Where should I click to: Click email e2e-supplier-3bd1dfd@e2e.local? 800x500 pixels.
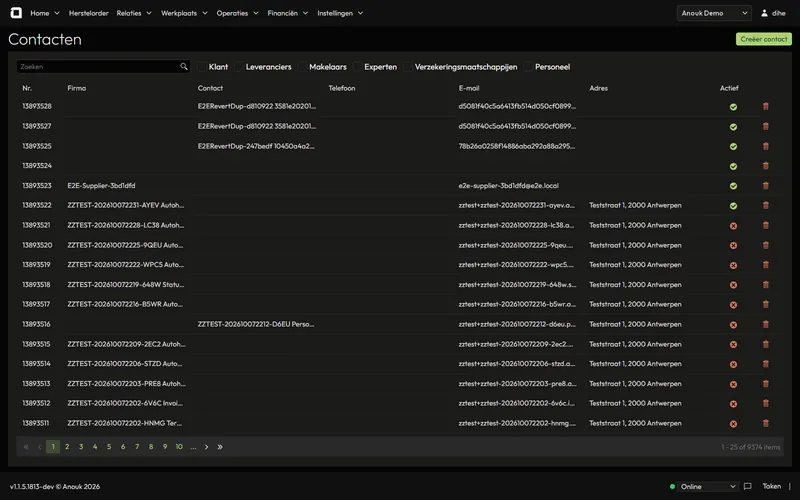(x=509, y=186)
